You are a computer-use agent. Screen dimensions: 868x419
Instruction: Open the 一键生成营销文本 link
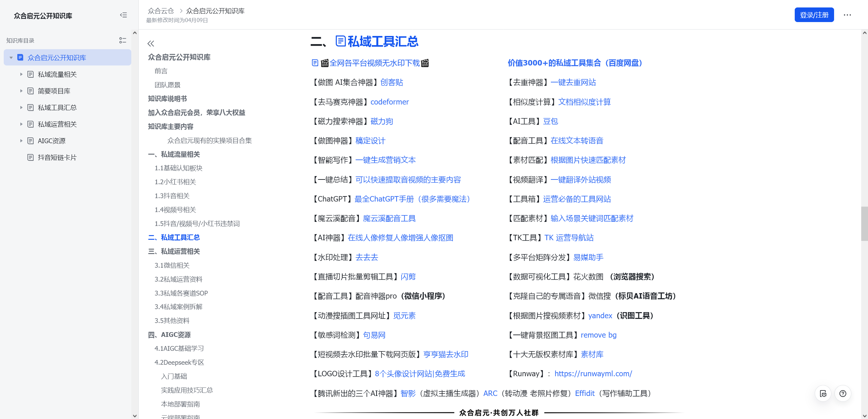pyautogui.click(x=385, y=160)
